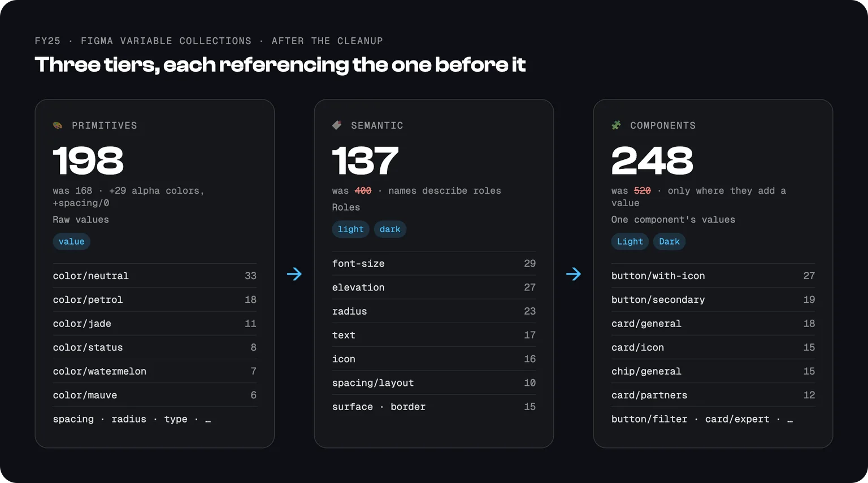
Task: Click the palette icon beside PRIMITIVES
Action: tap(58, 125)
